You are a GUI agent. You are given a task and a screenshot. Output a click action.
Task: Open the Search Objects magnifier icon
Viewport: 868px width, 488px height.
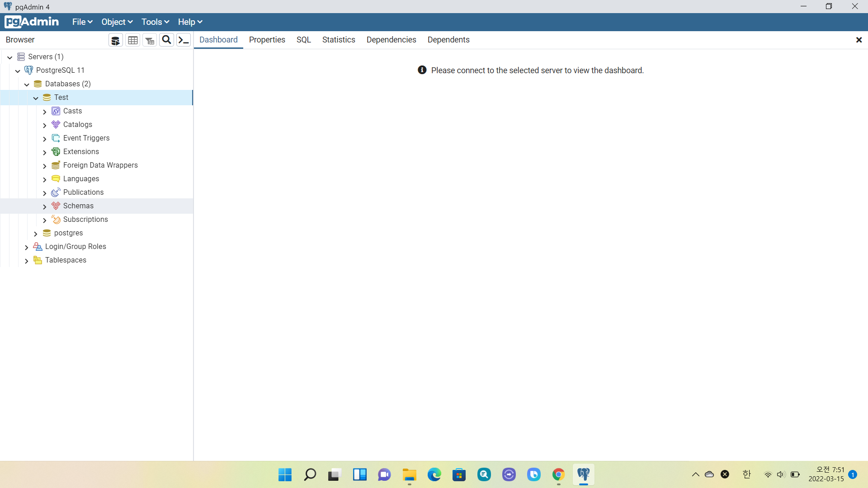[x=166, y=40]
